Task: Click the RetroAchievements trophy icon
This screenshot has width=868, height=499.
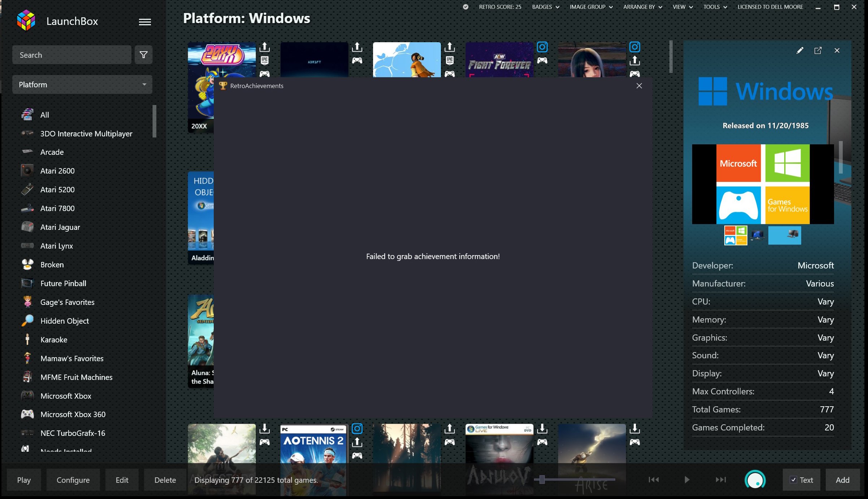Action: (x=223, y=86)
